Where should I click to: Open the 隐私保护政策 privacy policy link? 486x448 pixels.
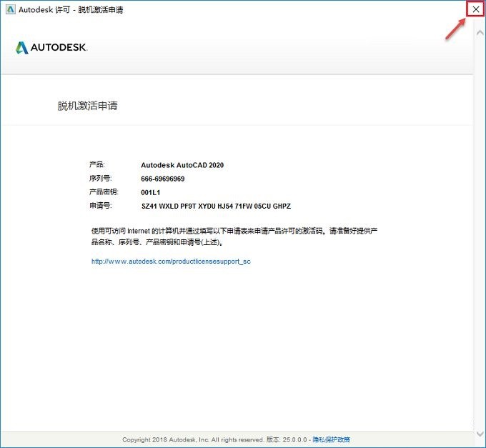coord(331,439)
